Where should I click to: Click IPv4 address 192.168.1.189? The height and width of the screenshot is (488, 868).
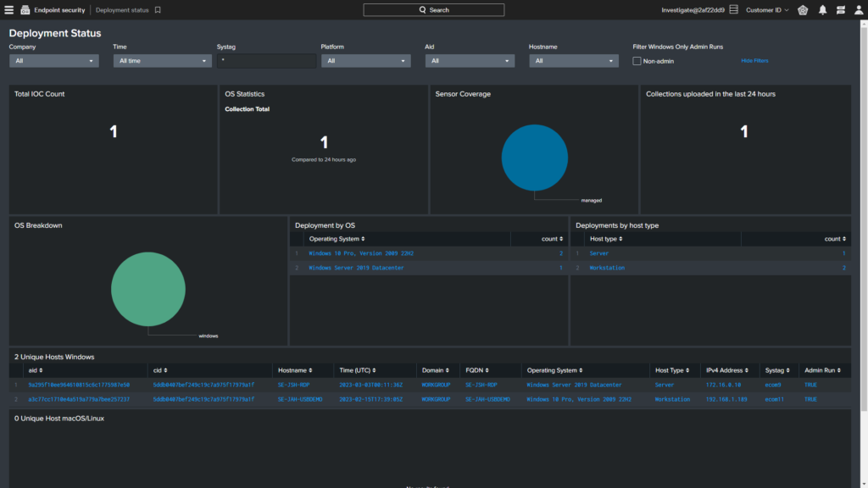tap(726, 399)
